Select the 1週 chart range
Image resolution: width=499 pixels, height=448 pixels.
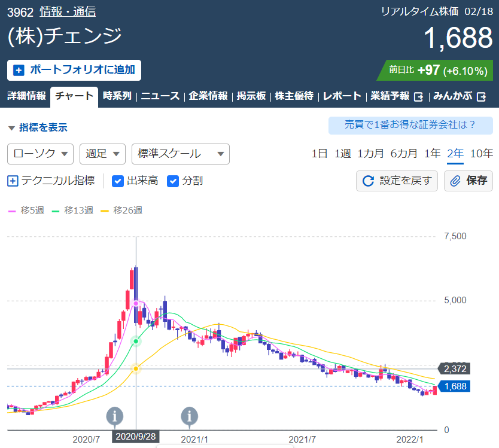(x=342, y=154)
